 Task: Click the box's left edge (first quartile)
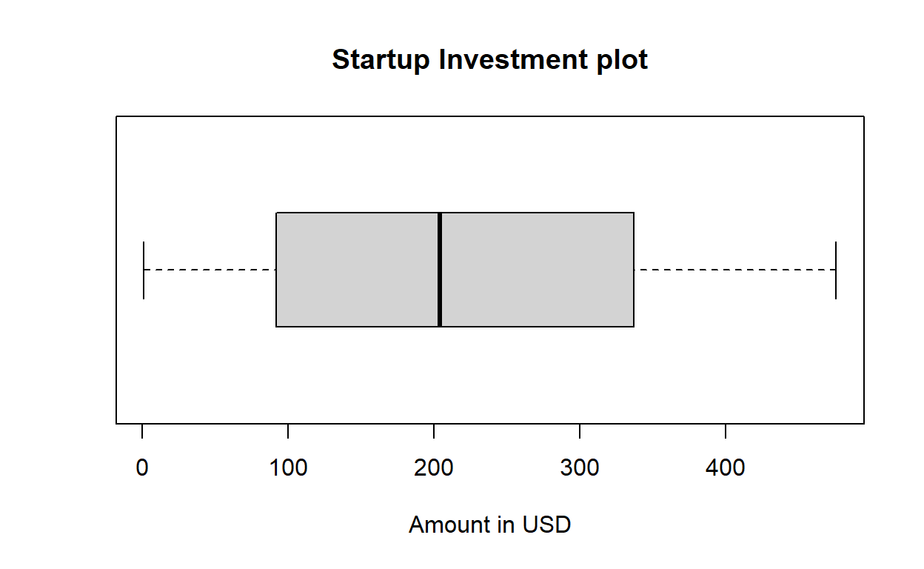point(276,270)
